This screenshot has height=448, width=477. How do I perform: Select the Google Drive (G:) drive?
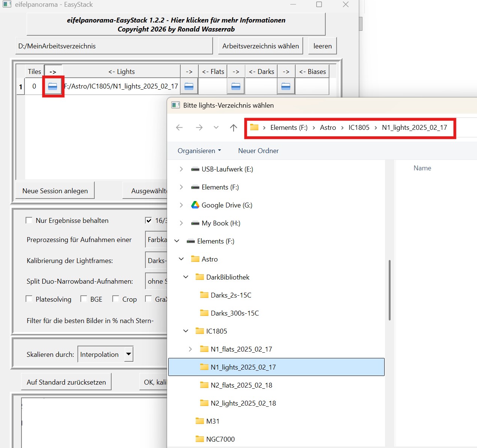click(x=226, y=205)
